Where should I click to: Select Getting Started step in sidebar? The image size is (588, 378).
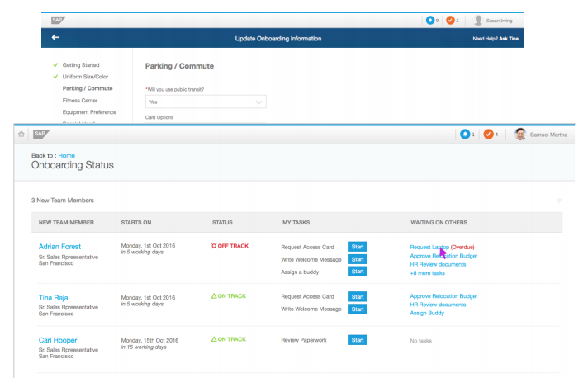81,64
